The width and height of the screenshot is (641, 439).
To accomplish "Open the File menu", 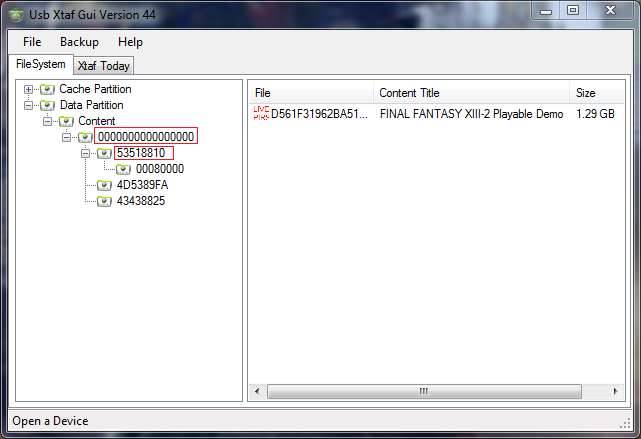I will coord(32,42).
